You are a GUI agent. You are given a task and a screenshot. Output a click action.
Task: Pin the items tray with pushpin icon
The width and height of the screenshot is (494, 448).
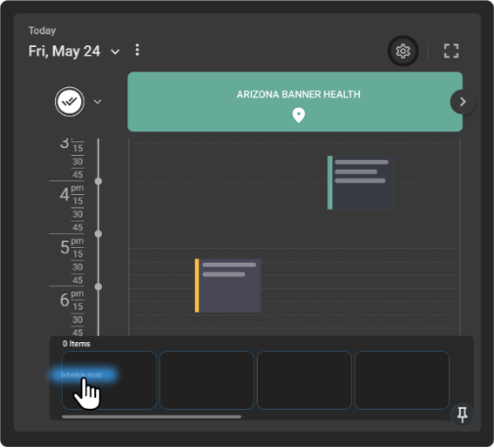[462, 415]
